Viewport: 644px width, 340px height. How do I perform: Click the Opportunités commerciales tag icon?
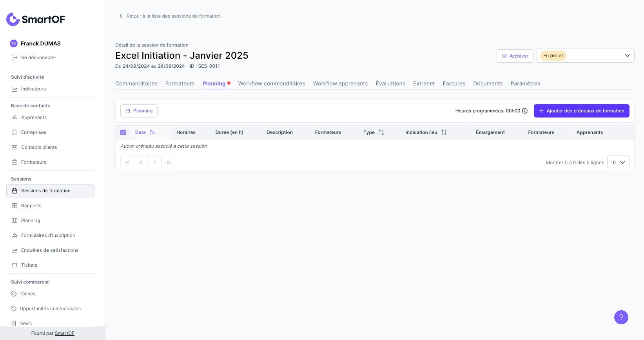coord(14,309)
